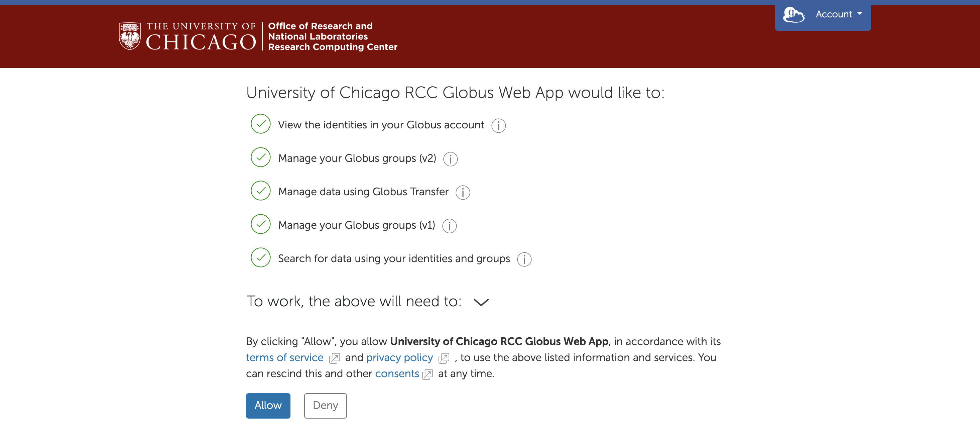
Task: Show info for Search for data permission
Action: tap(524, 259)
